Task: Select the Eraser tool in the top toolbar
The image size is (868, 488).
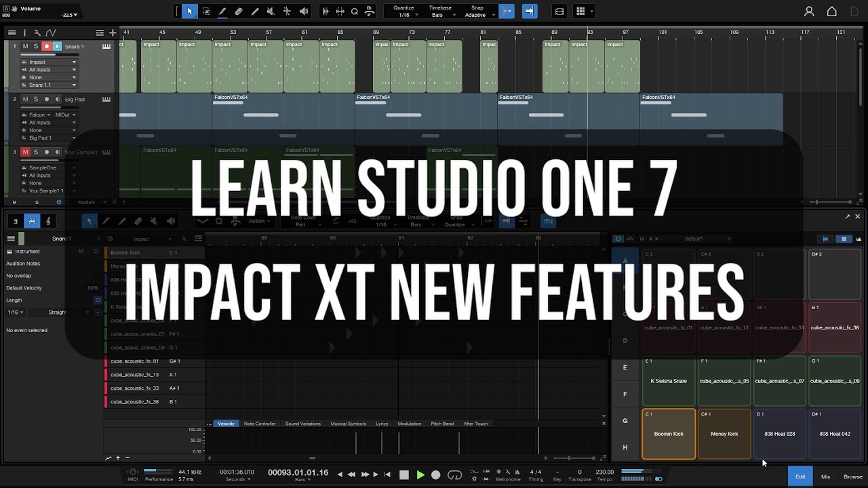Action: [x=239, y=11]
